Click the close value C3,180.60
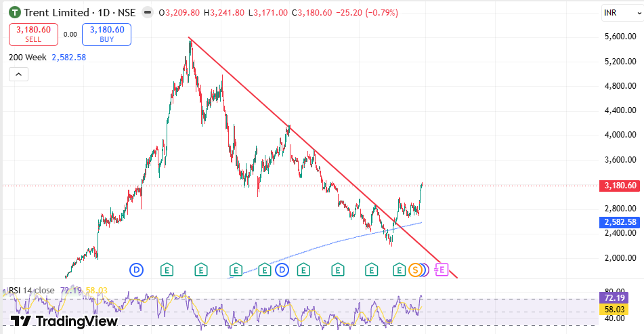Viewport: 644px width, 334px height. [x=312, y=13]
